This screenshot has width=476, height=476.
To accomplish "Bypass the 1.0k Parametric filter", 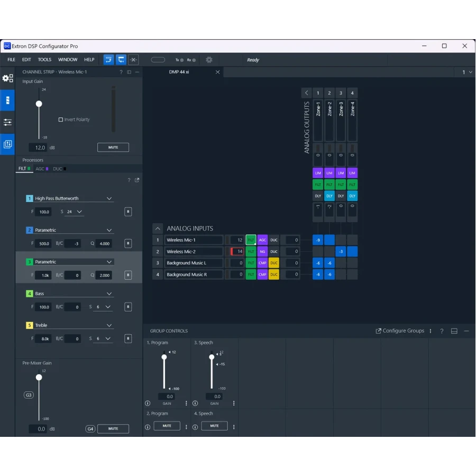I will point(128,275).
